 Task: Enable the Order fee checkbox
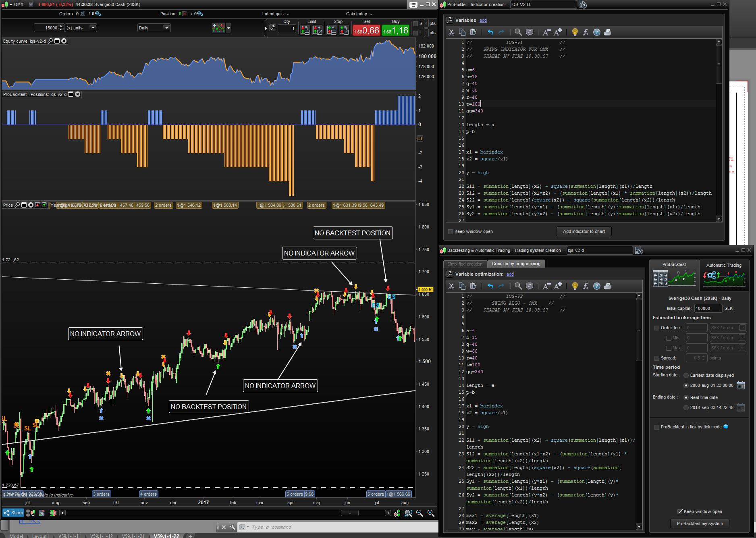657,328
